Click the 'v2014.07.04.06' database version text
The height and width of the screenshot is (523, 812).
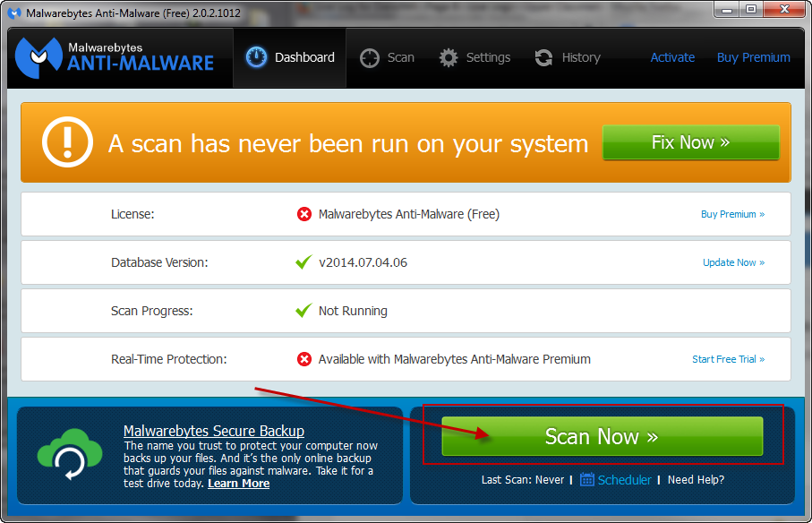pyautogui.click(x=363, y=262)
